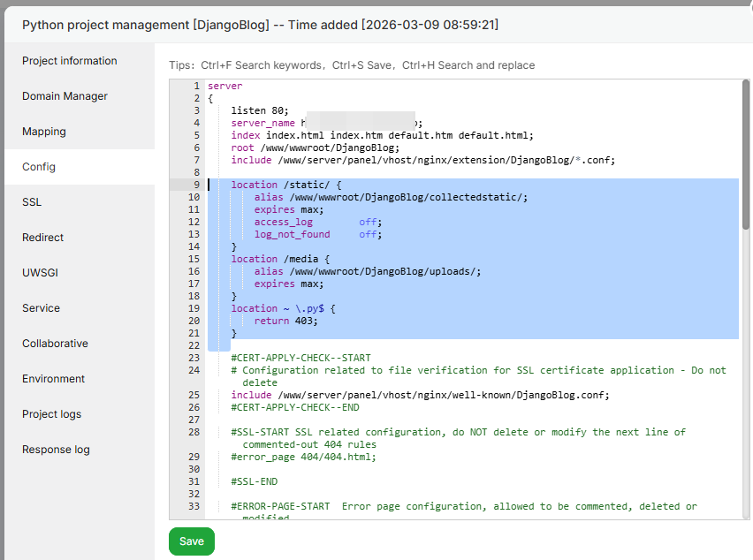
Task: Click the 'return 403;' line in the editor
Action: (x=285, y=321)
